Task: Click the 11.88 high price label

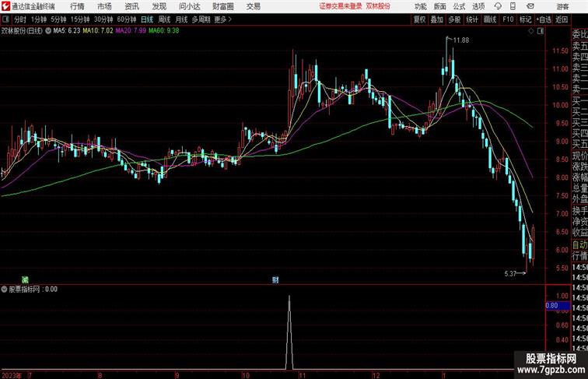Action: click(461, 40)
